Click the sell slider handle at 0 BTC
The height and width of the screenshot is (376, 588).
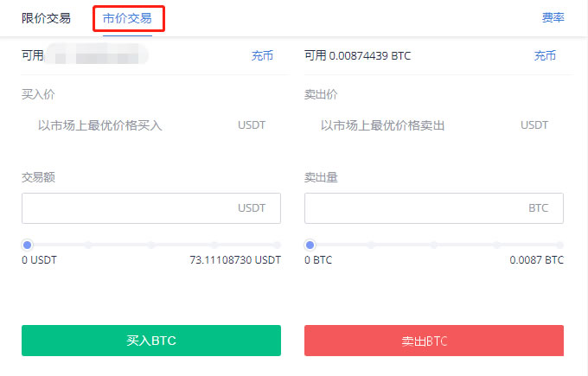(310, 245)
